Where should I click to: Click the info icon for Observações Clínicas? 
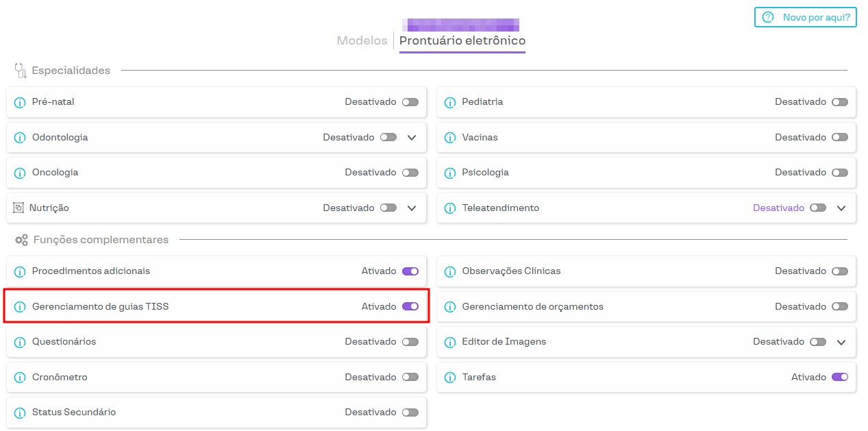(450, 271)
